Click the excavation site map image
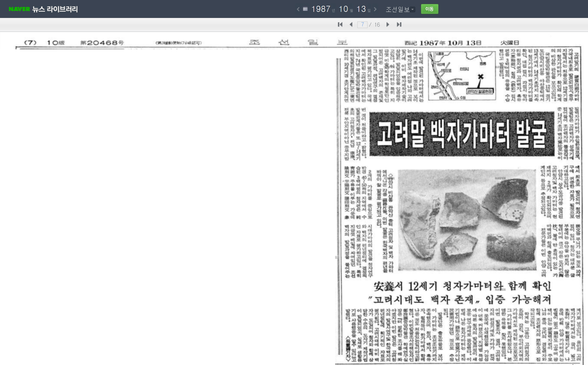The width and height of the screenshot is (588, 365). 462,76
